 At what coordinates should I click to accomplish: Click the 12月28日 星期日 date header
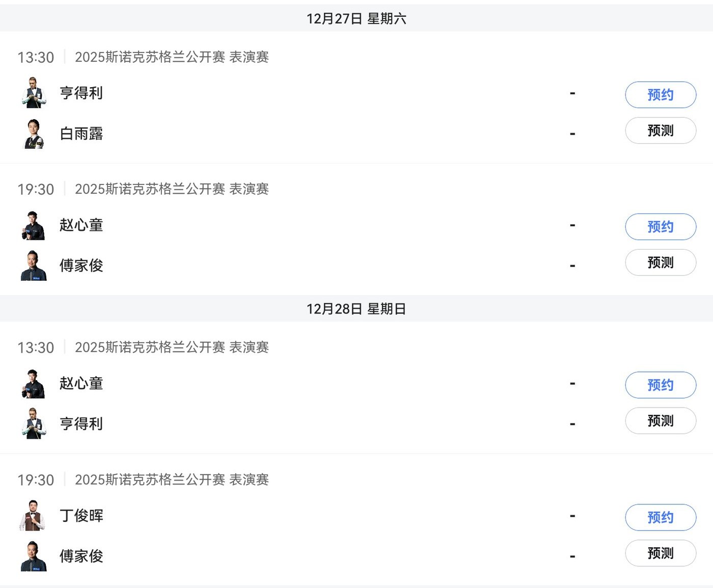coord(356,309)
